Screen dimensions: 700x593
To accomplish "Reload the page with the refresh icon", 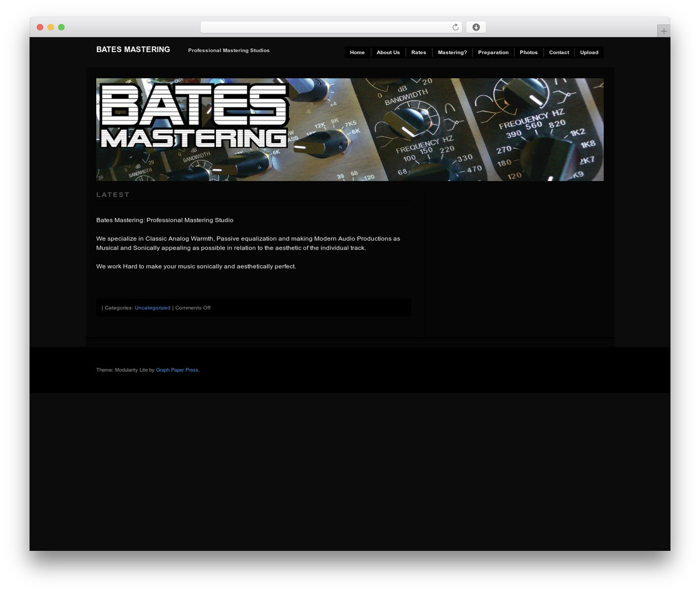I will [x=455, y=27].
